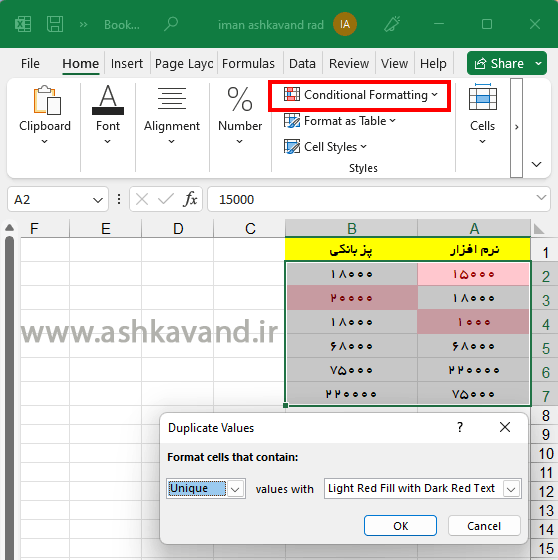This screenshot has height=560, width=558.
Task: Open the search magnifier in title bar
Action: (171, 24)
